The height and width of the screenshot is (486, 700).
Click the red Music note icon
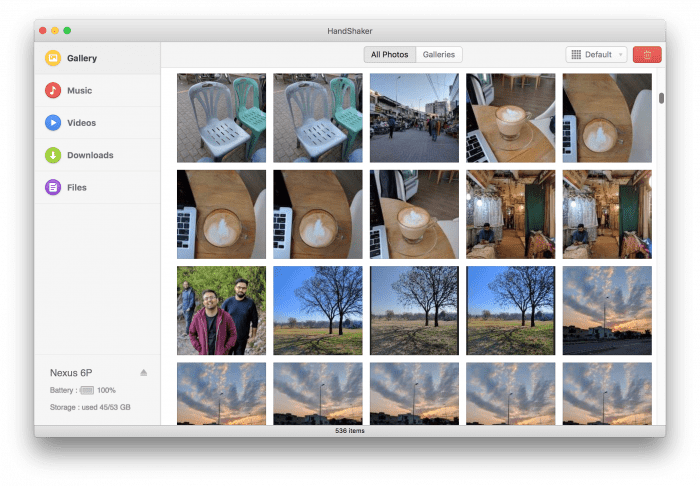(x=52, y=91)
